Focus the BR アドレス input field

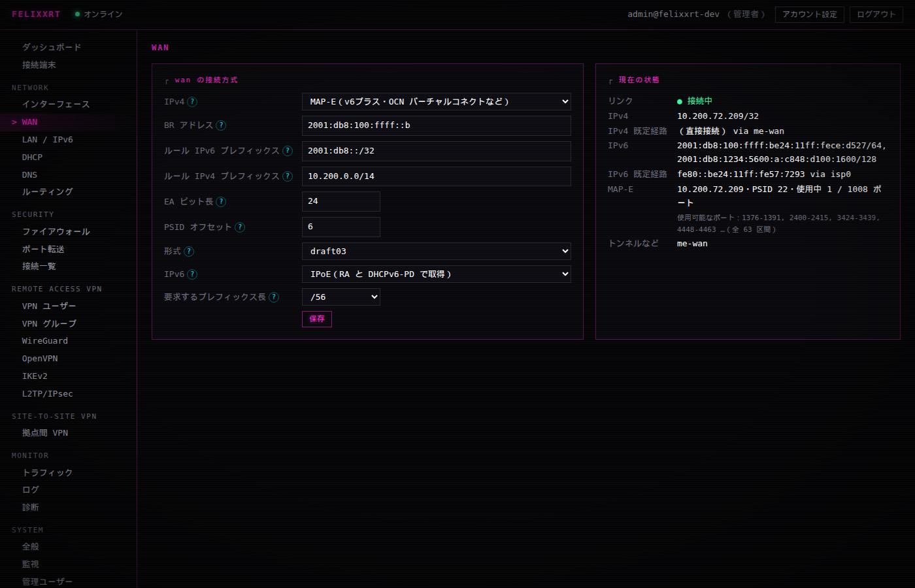click(436, 125)
